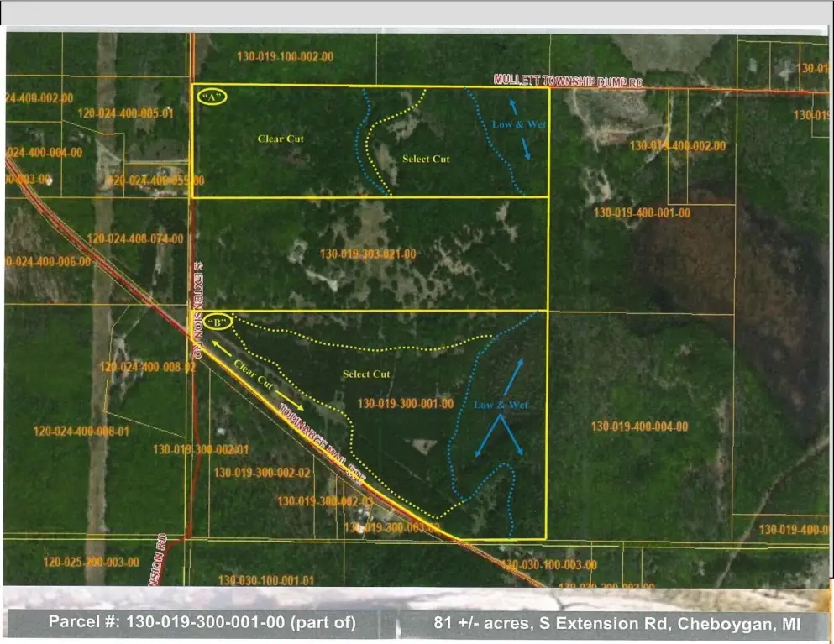Click the 81 +/- acres caption text

tap(617, 623)
